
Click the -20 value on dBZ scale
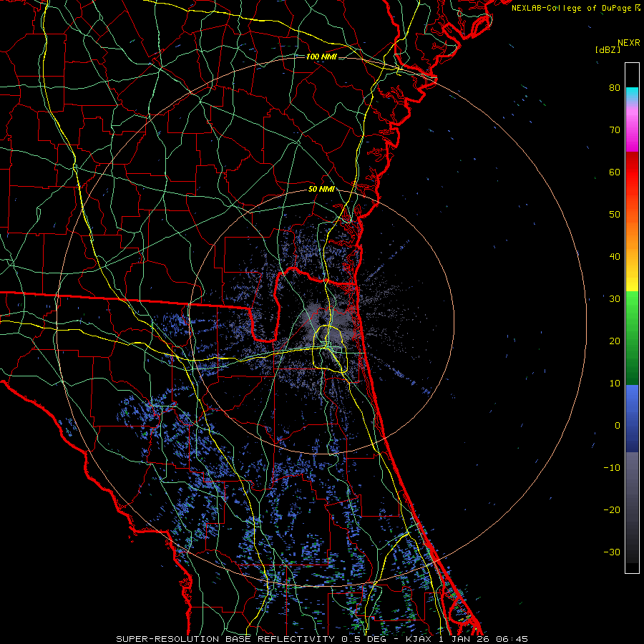tap(612, 509)
